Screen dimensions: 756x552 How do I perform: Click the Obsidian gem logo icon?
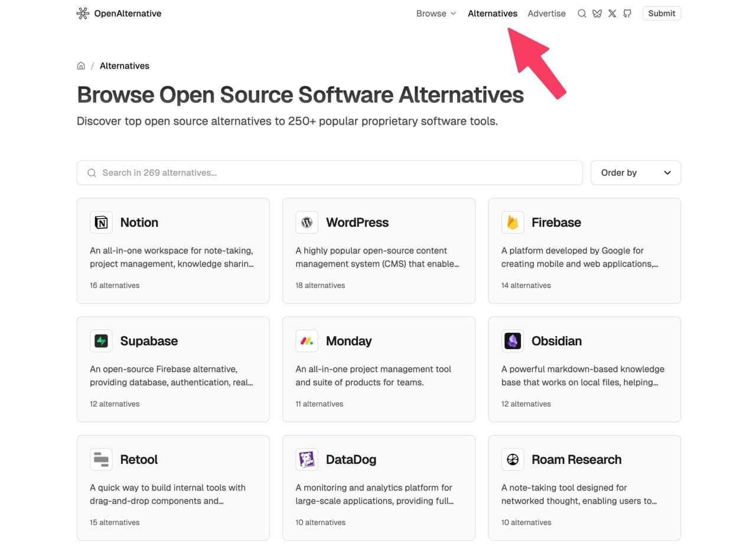pos(513,341)
